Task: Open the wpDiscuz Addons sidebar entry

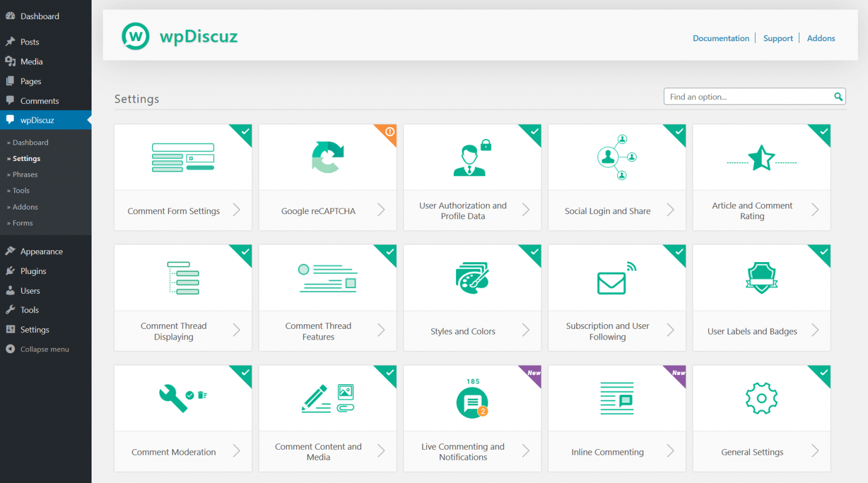Action: [25, 207]
